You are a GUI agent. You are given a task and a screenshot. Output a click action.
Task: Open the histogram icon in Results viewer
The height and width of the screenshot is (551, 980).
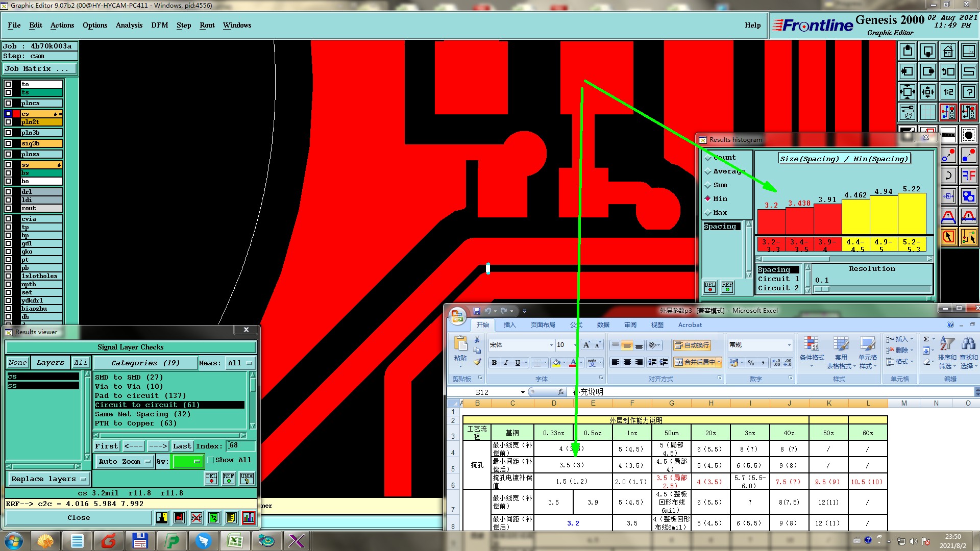click(x=249, y=518)
